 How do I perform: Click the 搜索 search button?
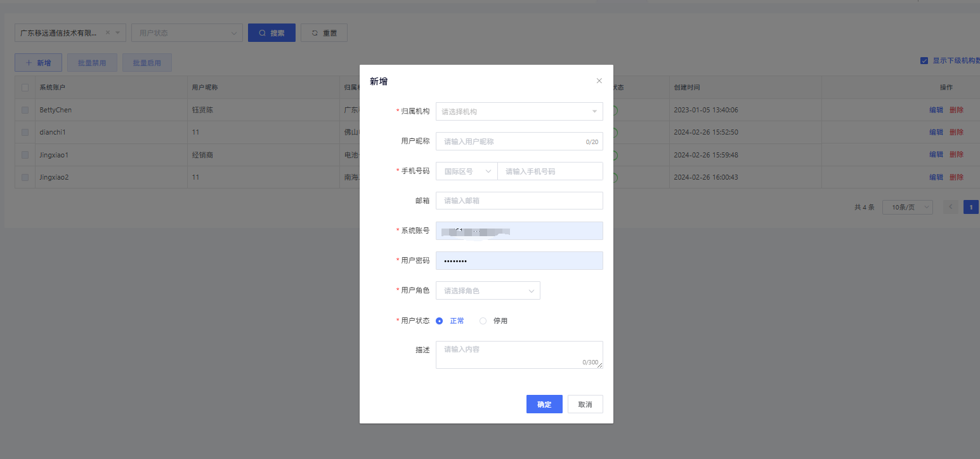[x=271, y=33]
